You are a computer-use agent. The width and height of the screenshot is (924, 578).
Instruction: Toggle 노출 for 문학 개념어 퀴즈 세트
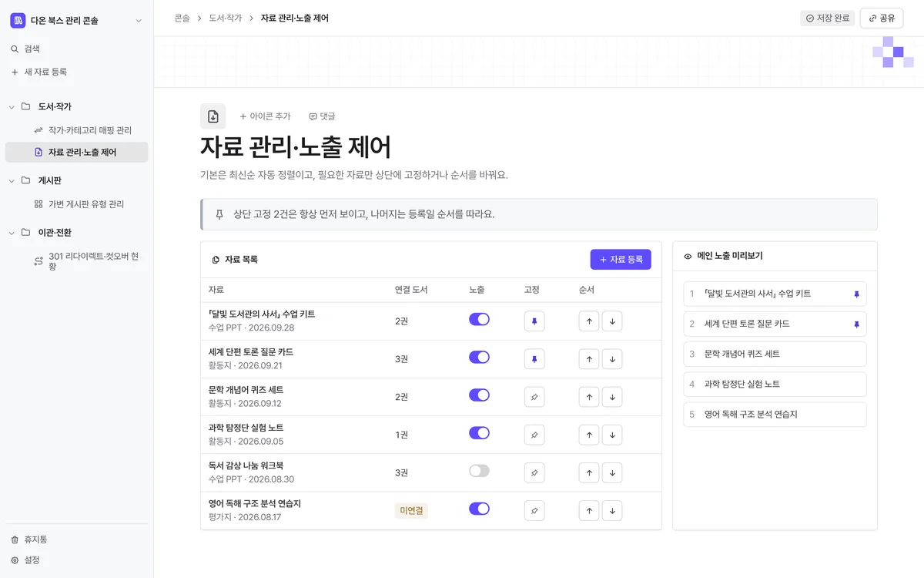tap(479, 395)
